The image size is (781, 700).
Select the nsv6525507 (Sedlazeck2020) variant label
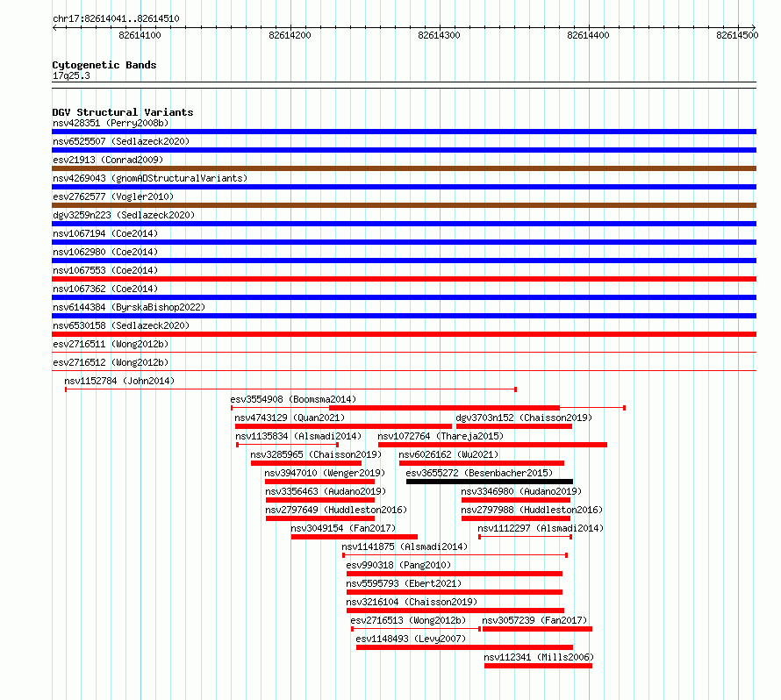click(121, 141)
